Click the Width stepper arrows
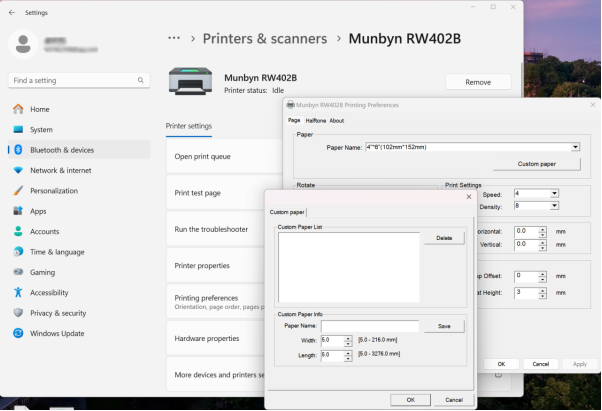 tap(348, 341)
